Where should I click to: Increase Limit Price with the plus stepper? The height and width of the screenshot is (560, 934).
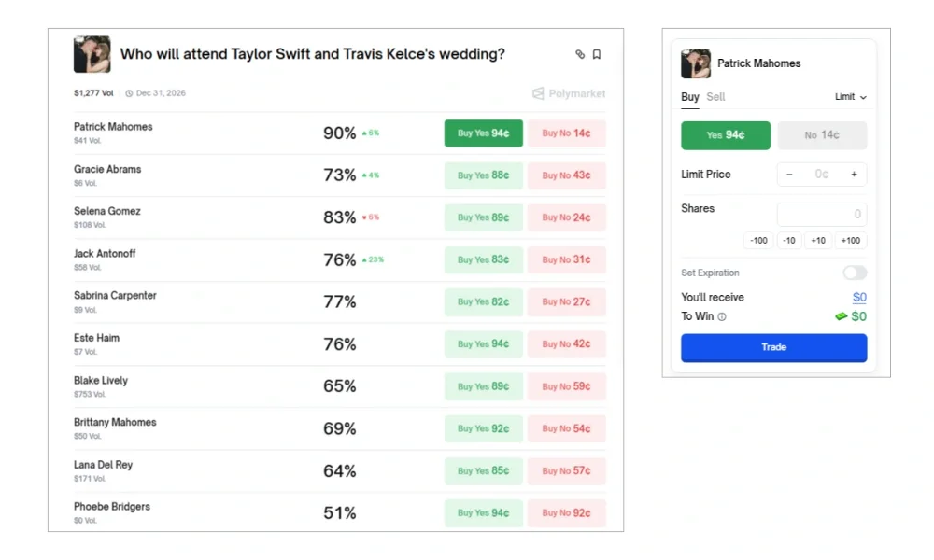click(854, 174)
